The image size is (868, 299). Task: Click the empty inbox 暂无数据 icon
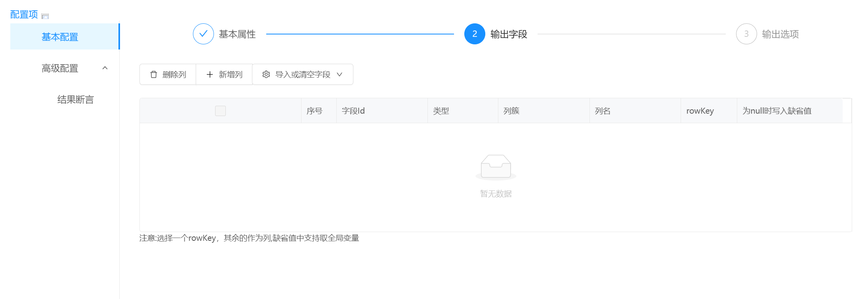coord(496,167)
